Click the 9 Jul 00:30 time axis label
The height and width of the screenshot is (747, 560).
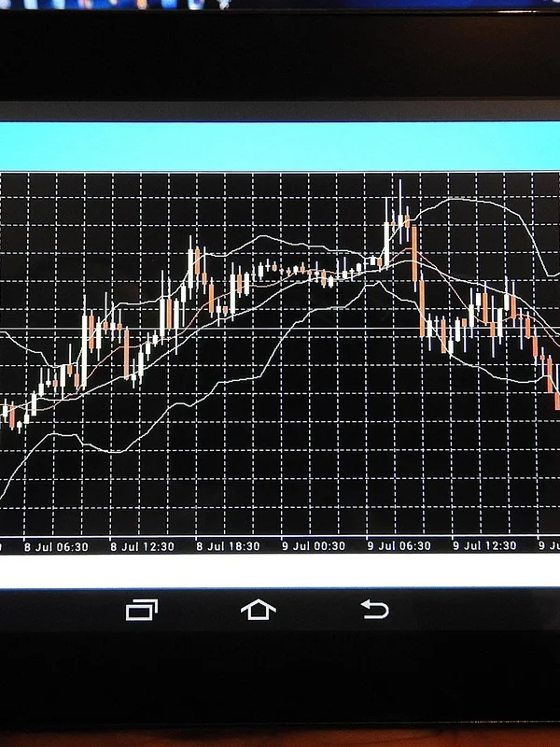coord(313,547)
